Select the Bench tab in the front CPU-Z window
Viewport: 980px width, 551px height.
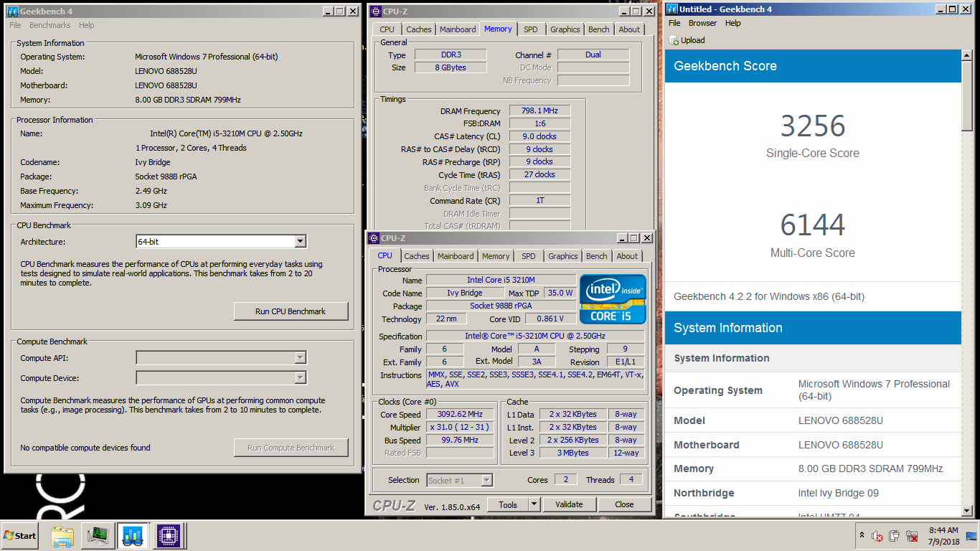[x=596, y=256]
